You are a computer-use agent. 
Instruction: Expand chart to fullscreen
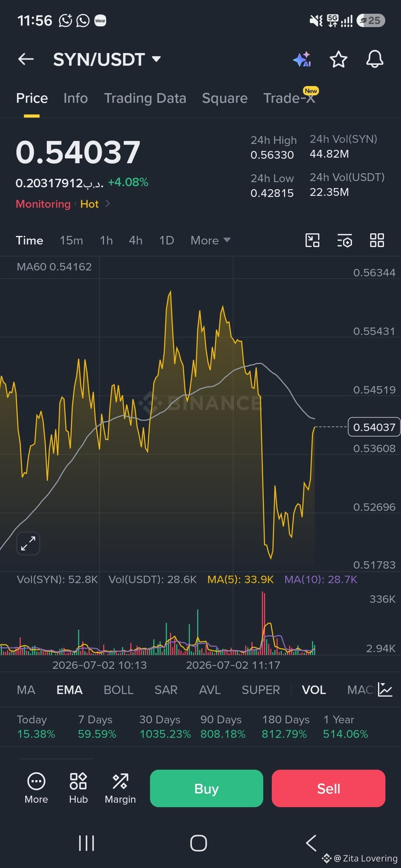28,543
